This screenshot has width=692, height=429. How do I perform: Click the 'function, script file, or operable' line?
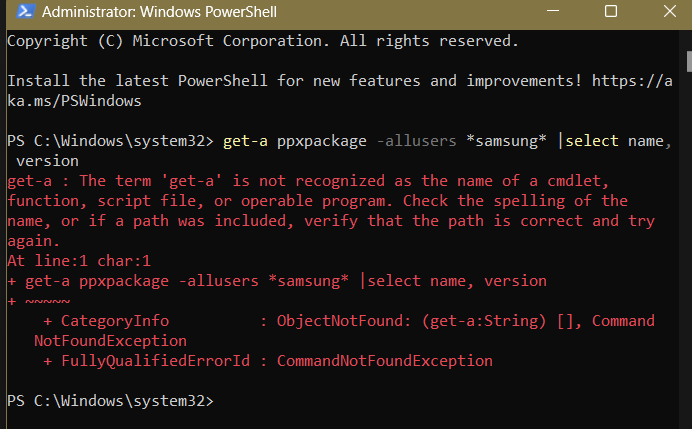coord(317,201)
